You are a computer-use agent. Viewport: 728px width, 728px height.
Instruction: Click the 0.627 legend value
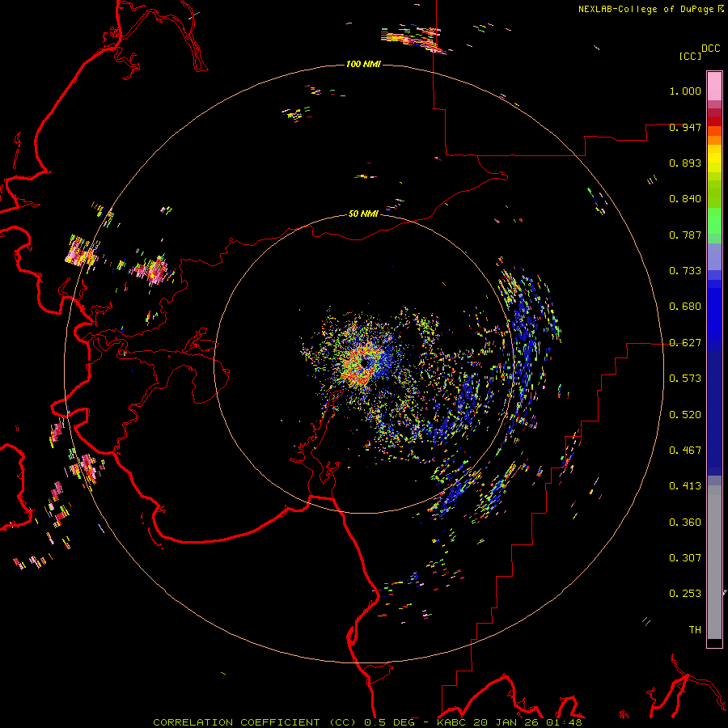click(685, 343)
